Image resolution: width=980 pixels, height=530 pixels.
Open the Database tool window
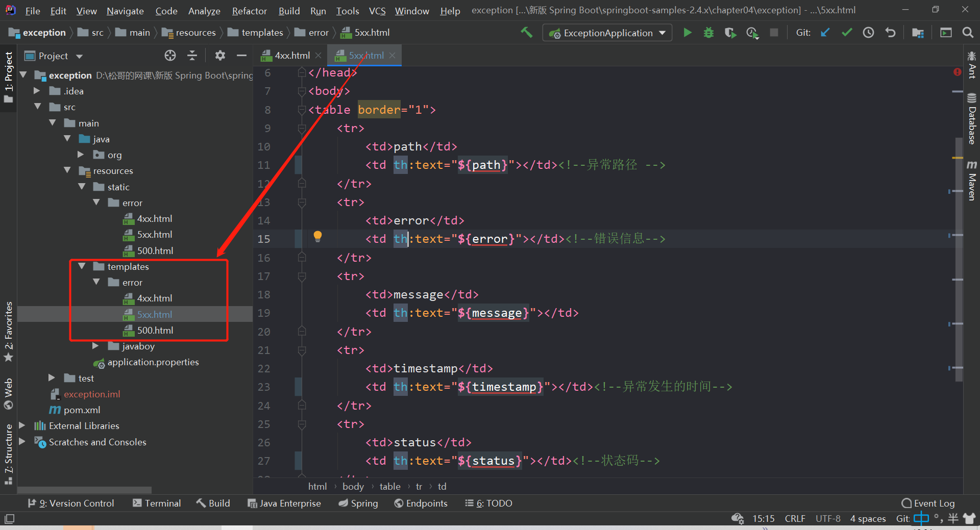click(972, 119)
